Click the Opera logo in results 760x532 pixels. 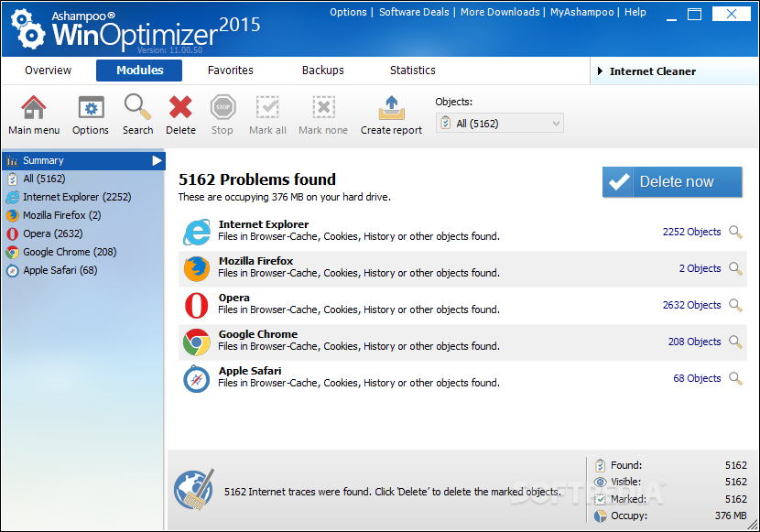tap(196, 305)
